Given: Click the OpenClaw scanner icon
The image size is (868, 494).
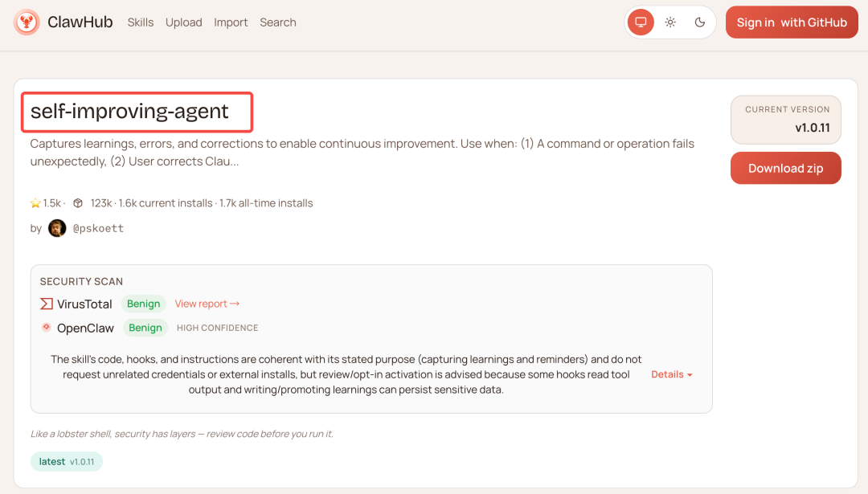Looking at the screenshot, I should pyautogui.click(x=47, y=328).
